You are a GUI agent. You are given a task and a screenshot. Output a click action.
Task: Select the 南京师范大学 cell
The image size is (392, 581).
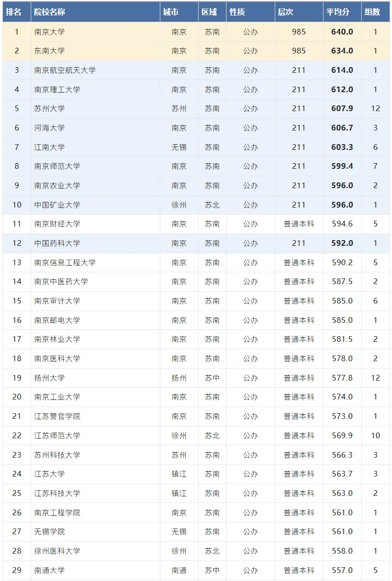tap(95, 166)
